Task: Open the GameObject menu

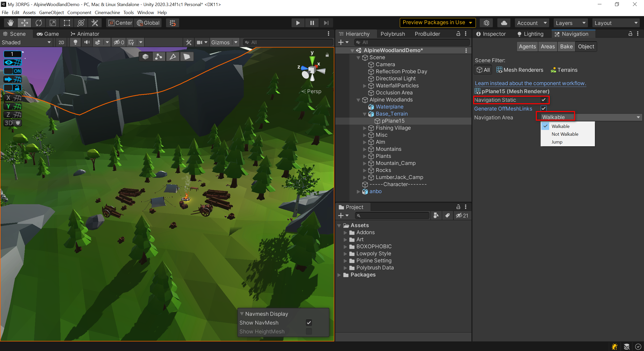Action: pyautogui.click(x=51, y=12)
